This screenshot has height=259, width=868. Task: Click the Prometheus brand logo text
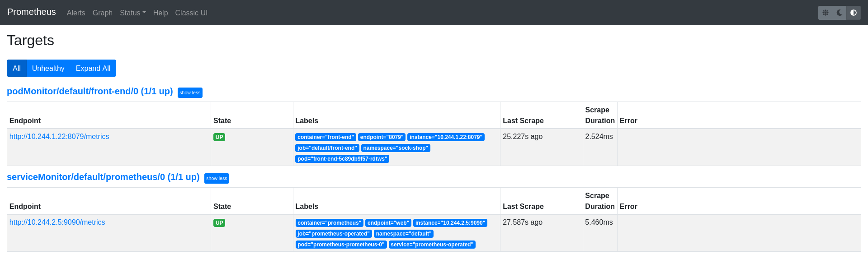[x=32, y=12]
